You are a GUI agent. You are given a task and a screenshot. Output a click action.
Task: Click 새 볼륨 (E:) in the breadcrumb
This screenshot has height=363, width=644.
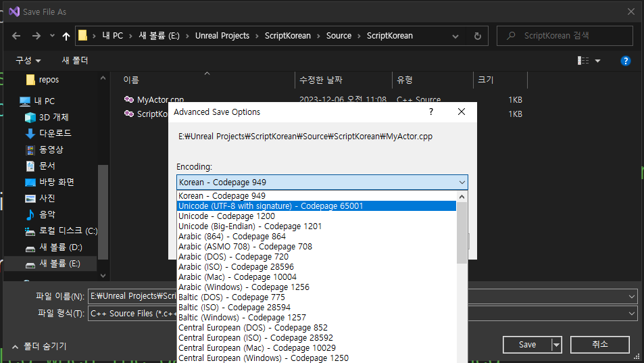[x=159, y=36]
